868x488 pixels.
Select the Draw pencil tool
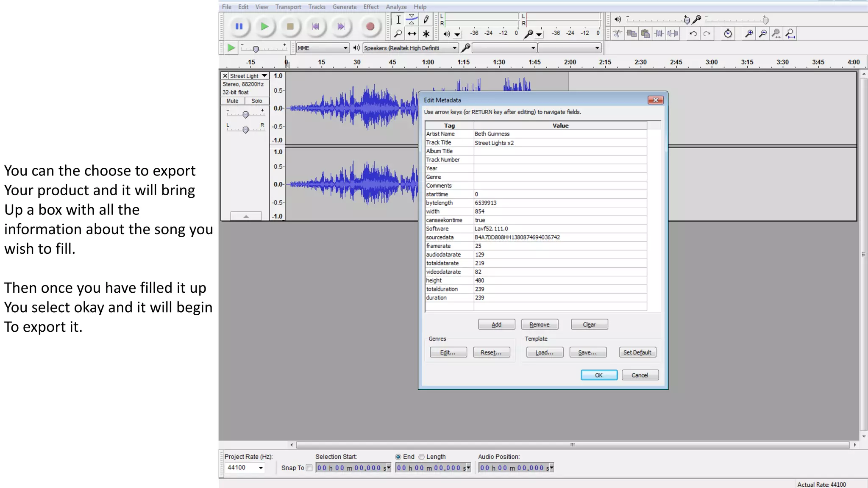[426, 19]
